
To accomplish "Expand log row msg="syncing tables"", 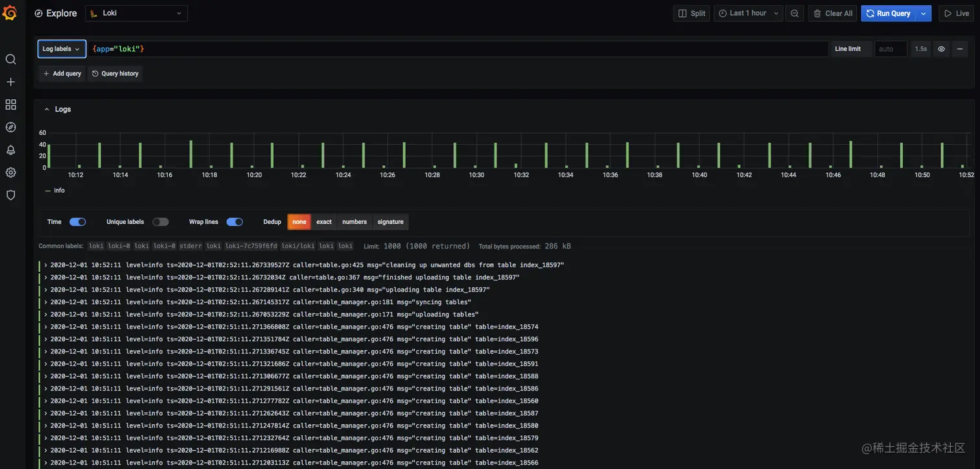I will pos(45,302).
